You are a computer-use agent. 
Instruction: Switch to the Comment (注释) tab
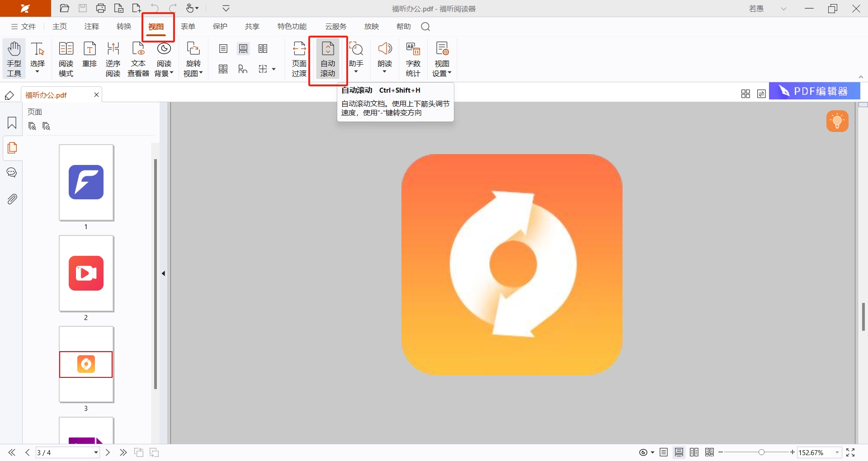click(x=92, y=27)
